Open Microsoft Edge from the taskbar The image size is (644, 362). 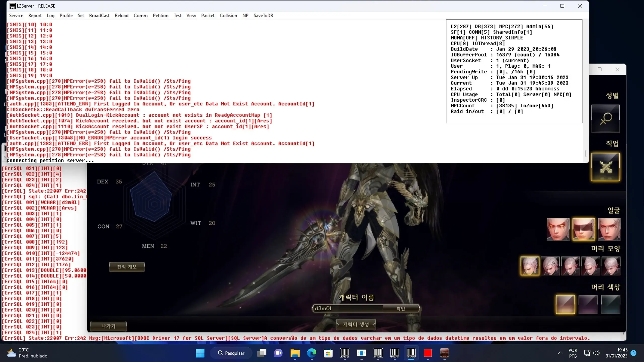311,353
